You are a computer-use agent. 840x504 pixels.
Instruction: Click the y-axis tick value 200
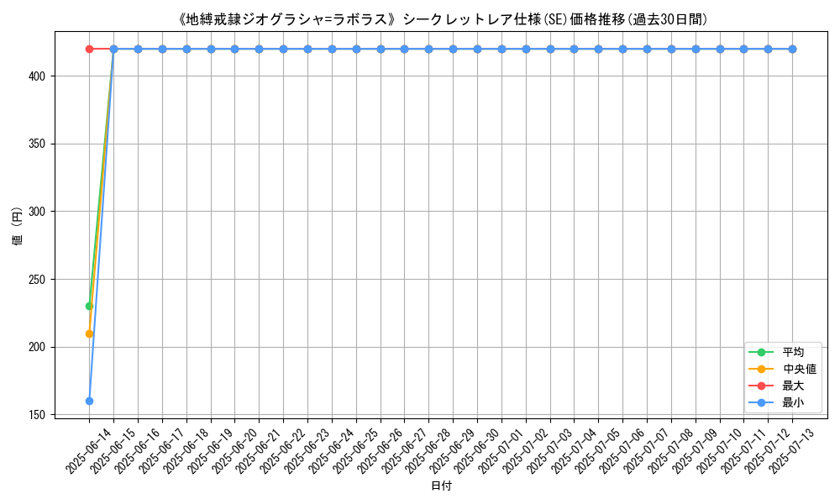pyautogui.click(x=36, y=347)
